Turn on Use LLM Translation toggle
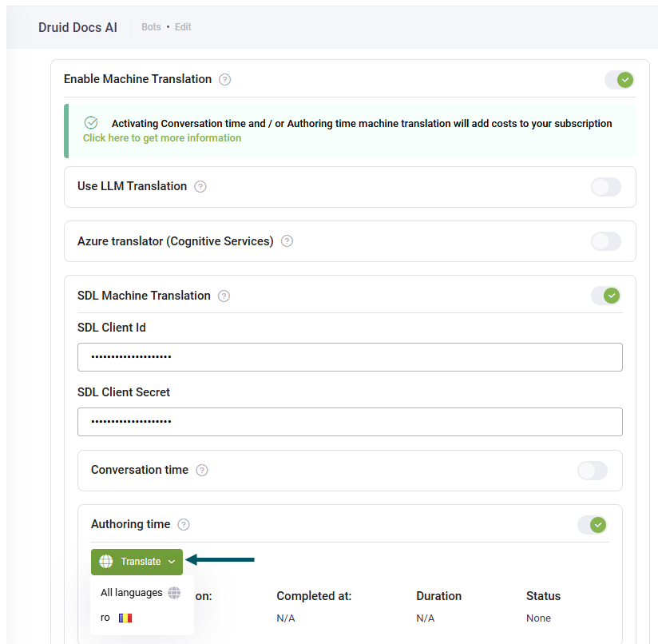 tap(605, 187)
